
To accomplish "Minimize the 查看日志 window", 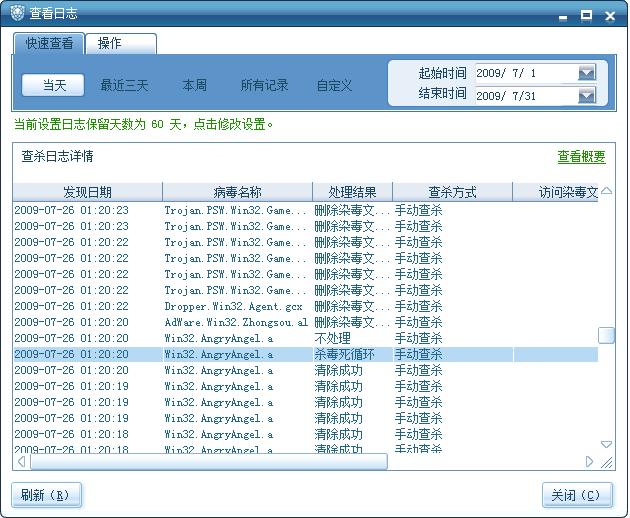I will 563,17.
